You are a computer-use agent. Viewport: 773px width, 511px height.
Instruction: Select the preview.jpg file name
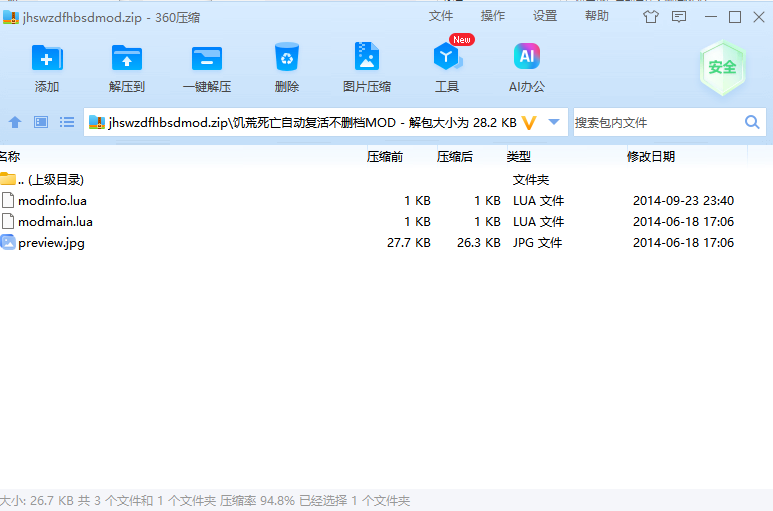point(51,243)
